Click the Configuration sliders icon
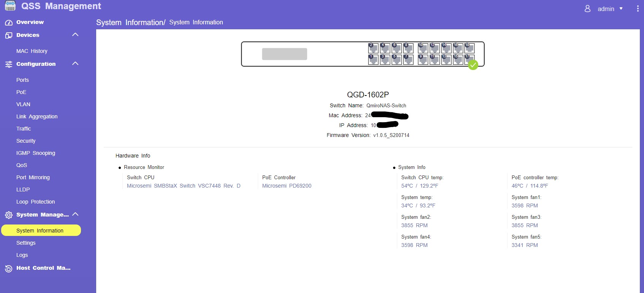Image resolution: width=644 pixels, height=293 pixels. pos(9,64)
